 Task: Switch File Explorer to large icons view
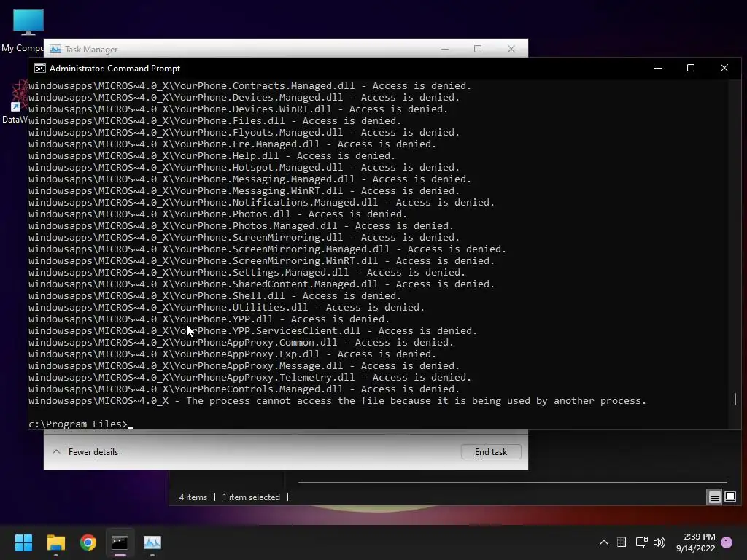[x=729, y=497]
